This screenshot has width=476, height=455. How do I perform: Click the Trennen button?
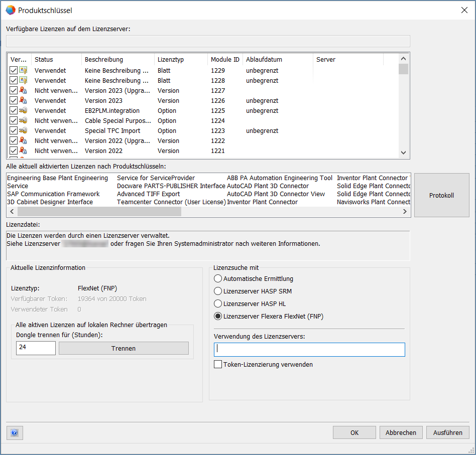pyautogui.click(x=124, y=348)
